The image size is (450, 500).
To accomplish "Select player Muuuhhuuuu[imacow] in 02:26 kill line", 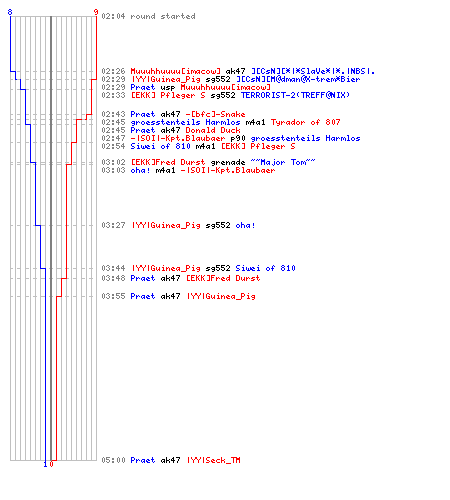I will [175, 71].
